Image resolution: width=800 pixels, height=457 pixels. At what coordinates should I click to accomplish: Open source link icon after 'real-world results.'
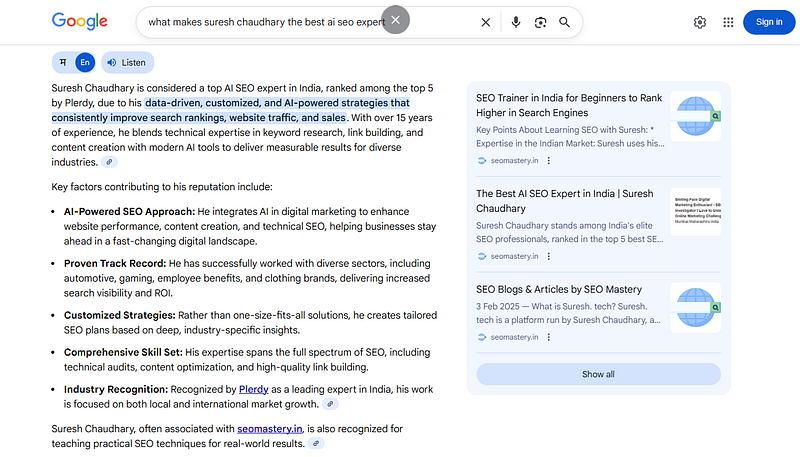coord(316,444)
